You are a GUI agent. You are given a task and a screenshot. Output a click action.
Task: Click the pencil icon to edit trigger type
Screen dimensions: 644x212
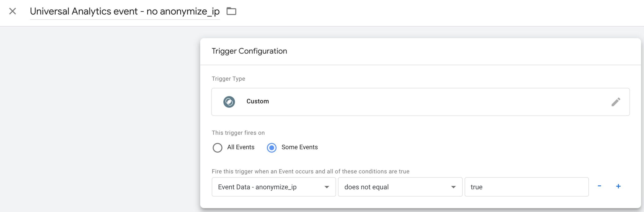point(616,102)
